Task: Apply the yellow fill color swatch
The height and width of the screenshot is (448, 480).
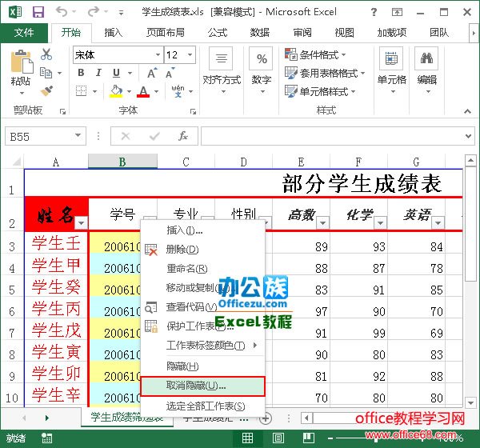Action: click(116, 92)
